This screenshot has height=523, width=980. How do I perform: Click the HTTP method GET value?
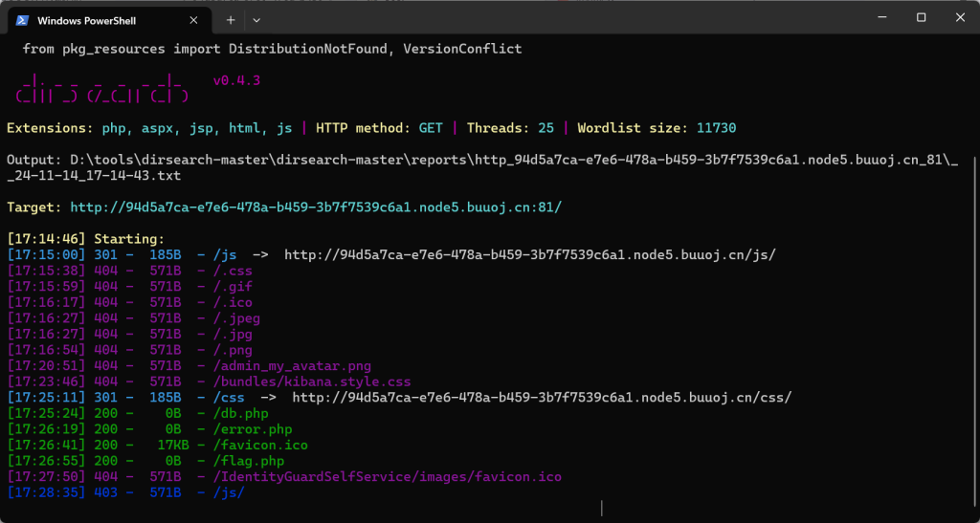(431, 128)
